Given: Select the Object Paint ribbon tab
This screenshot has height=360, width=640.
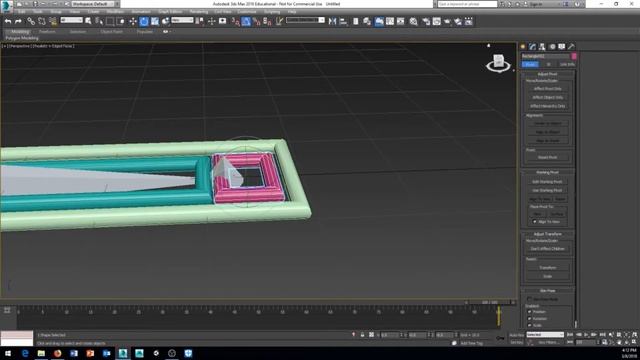Looking at the screenshot, I should click(111, 31).
